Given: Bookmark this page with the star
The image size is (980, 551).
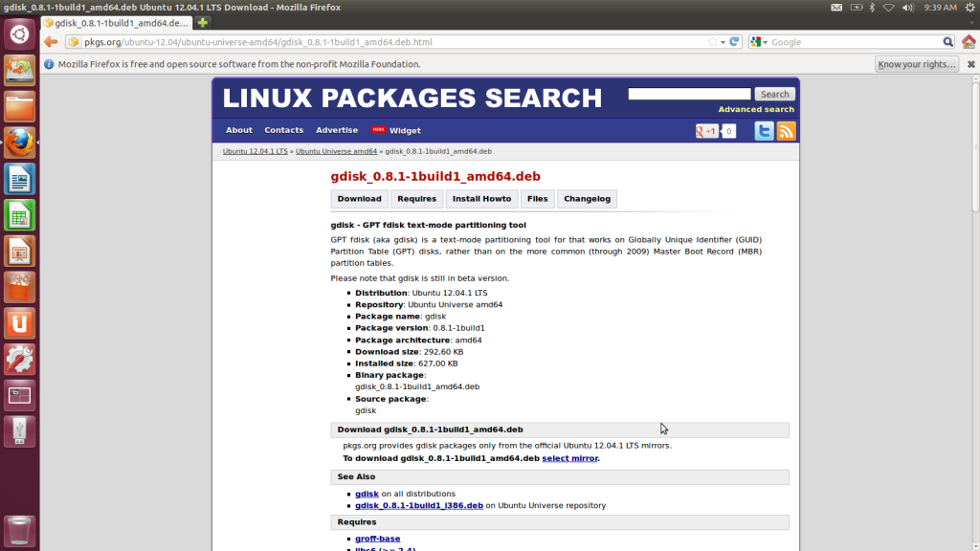Looking at the screenshot, I should (x=712, y=42).
